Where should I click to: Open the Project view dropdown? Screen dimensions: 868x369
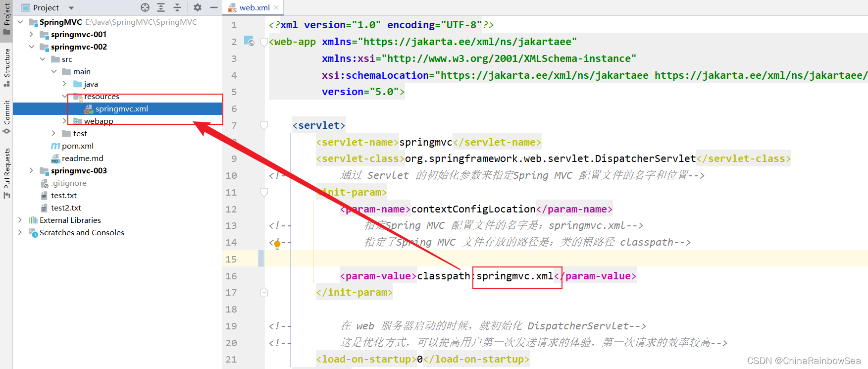[71, 8]
